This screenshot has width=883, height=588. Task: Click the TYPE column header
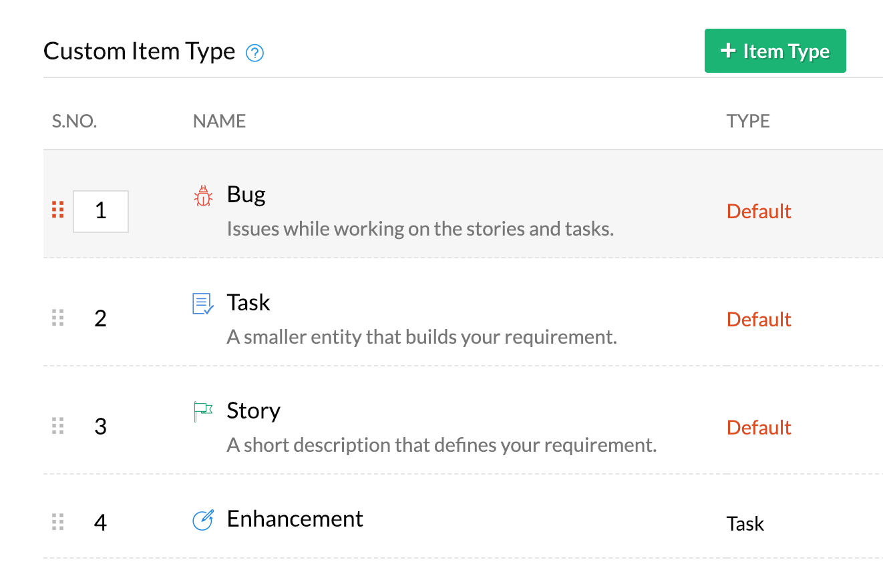click(748, 121)
